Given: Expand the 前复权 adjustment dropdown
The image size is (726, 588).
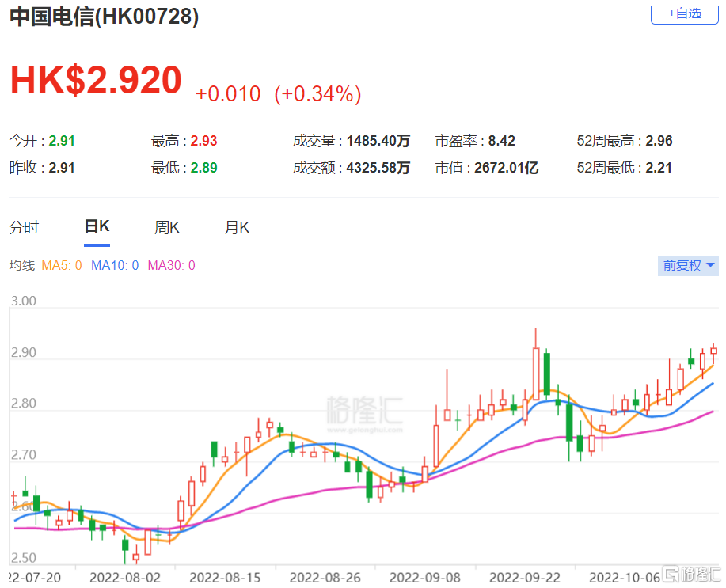Looking at the screenshot, I should pyautogui.click(x=688, y=266).
